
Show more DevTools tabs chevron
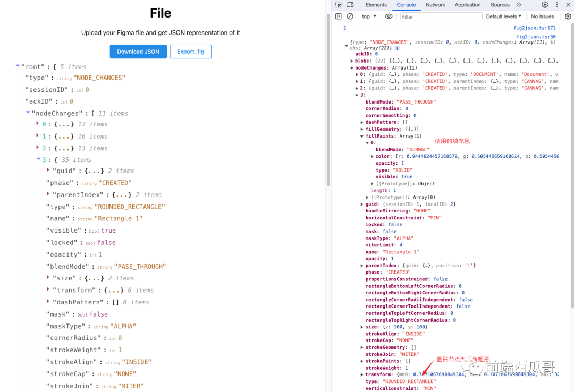point(519,5)
